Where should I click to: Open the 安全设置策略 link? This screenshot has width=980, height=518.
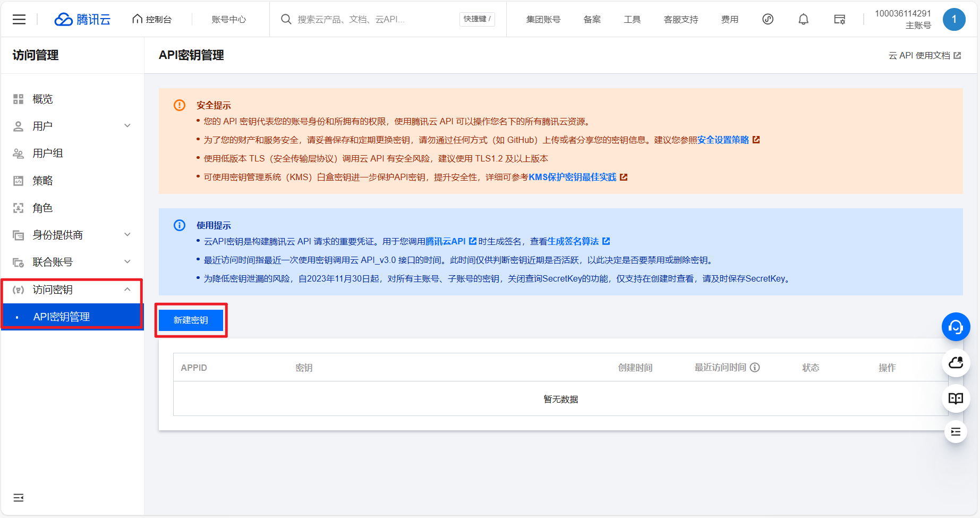coord(723,140)
